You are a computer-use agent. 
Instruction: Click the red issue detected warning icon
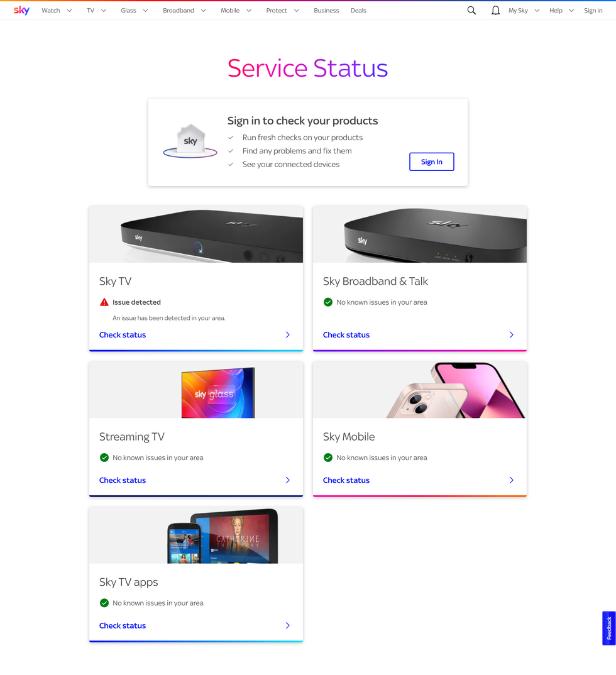click(x=104, y=302)
